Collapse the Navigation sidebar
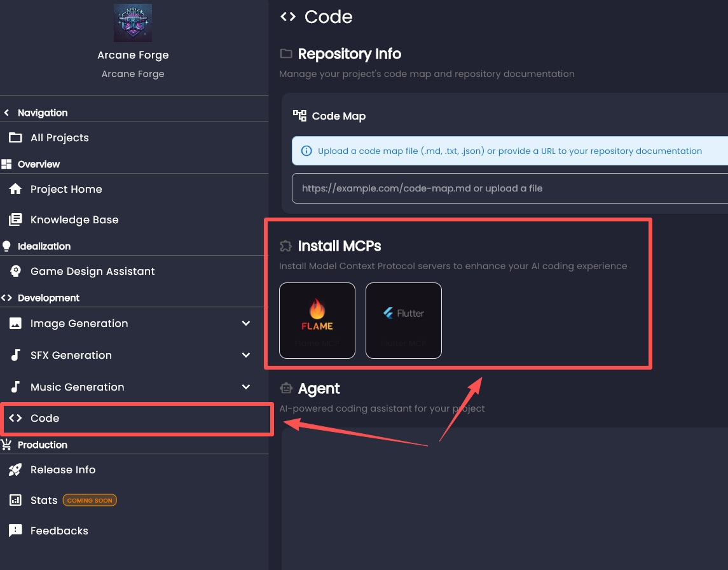The height and width of the screenshot is (570, 728). 6,112
